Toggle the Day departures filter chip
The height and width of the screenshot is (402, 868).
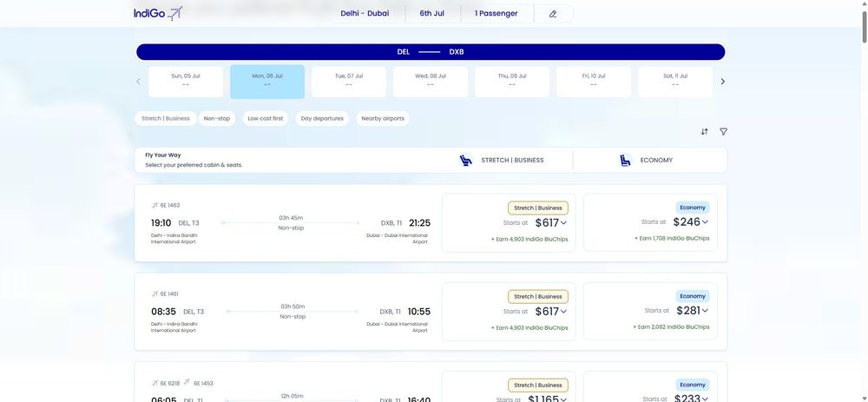(322, 118)
